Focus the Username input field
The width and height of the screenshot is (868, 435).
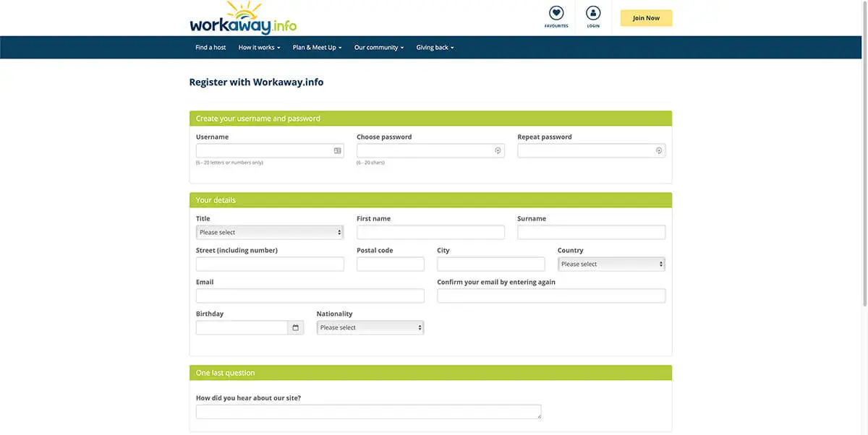click(270, 151)
